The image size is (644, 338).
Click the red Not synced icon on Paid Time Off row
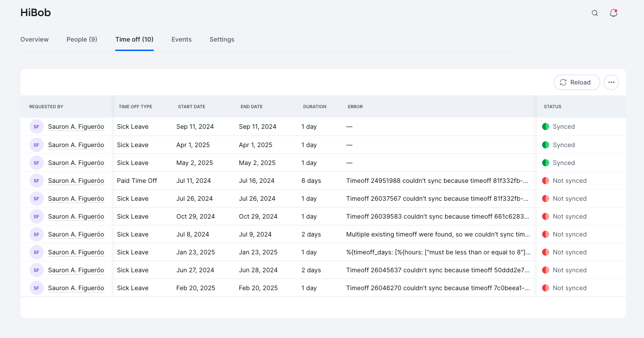tap(546, 181)
